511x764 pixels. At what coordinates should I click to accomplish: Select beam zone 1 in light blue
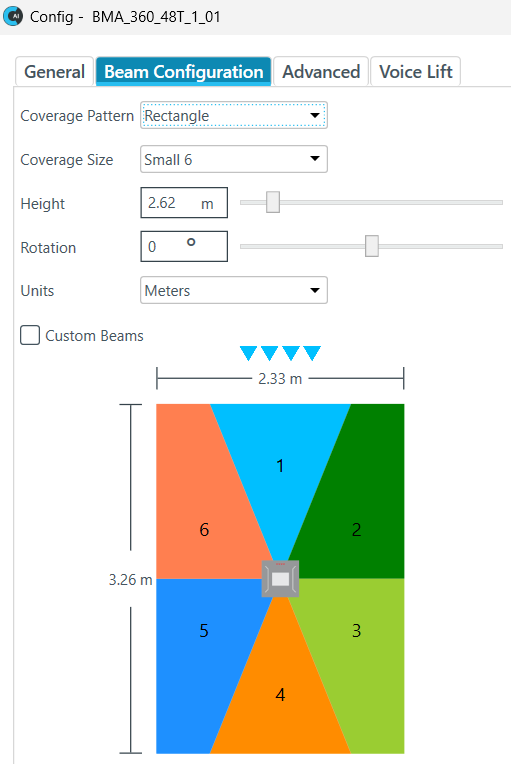pyautogui.click(x=280, y=465)
